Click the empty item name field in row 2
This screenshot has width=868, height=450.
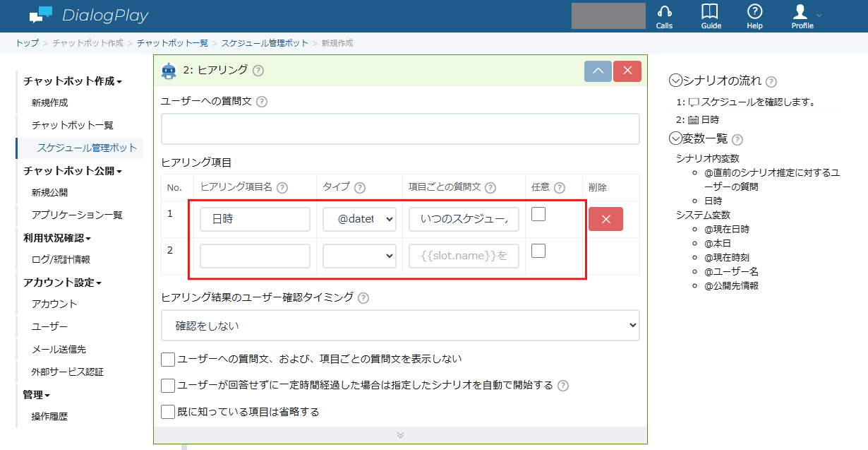point(255,256)
